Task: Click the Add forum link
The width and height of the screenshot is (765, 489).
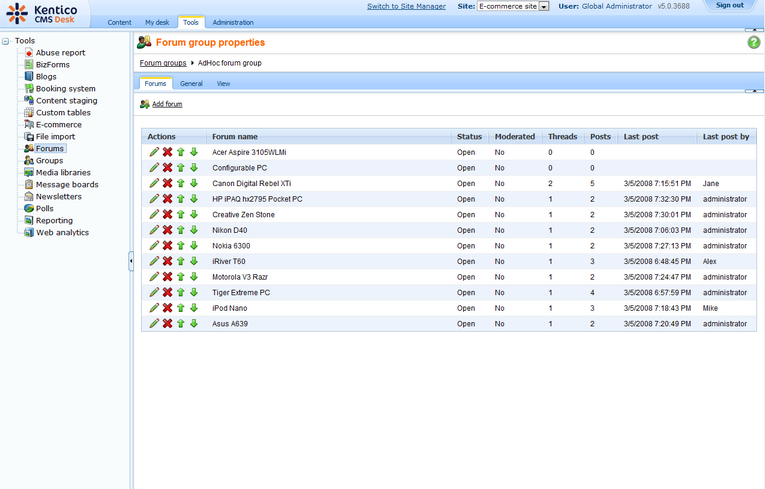Action: [167, 104]
